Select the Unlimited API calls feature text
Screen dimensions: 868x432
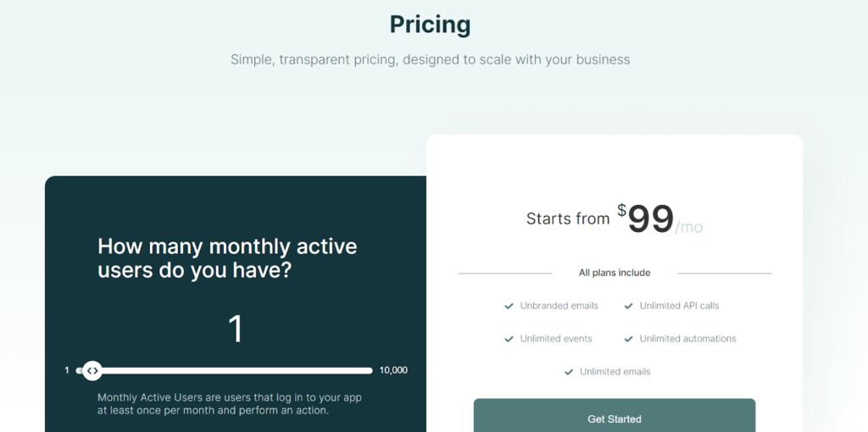(x=679, y=306)
